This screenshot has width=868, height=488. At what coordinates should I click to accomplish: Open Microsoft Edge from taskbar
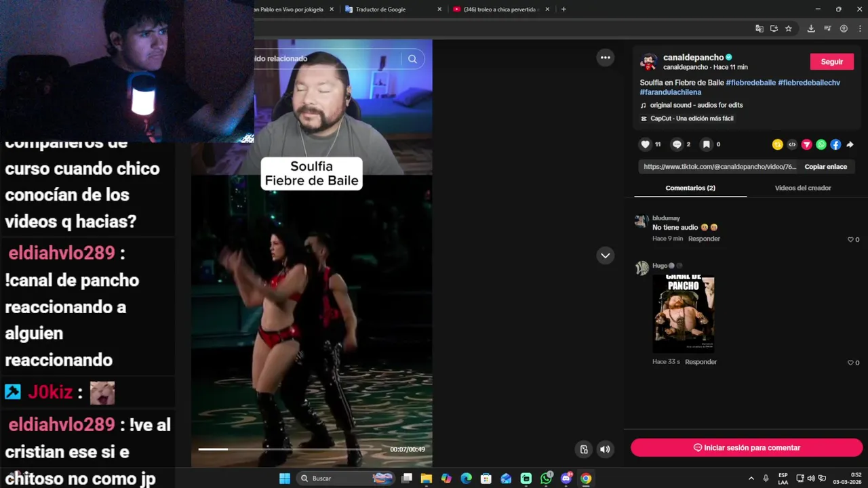click(x=466, y=479)
